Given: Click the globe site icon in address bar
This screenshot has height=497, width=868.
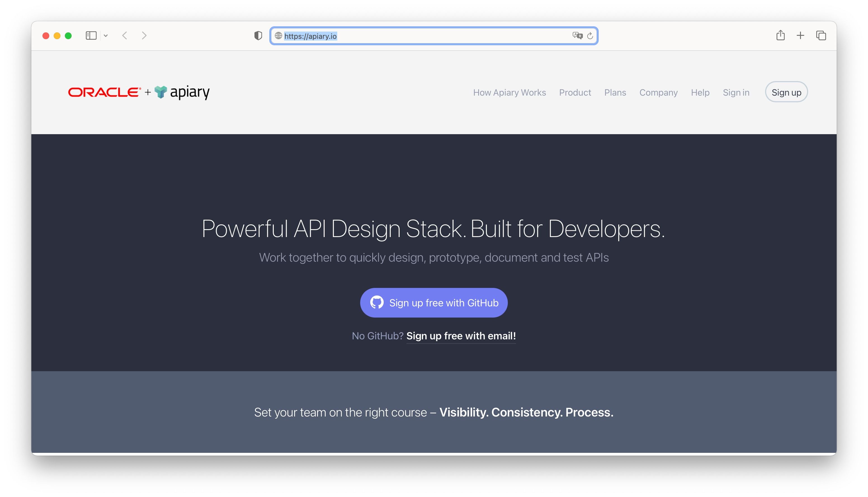Looking at the screenshot, I should click(x=278, y=36).
